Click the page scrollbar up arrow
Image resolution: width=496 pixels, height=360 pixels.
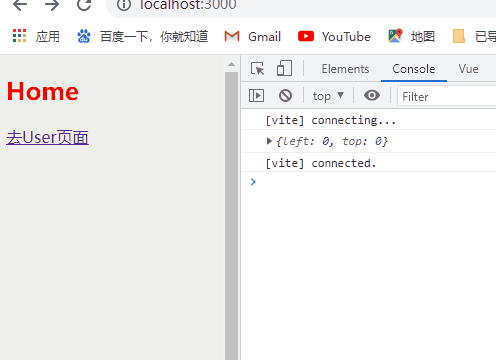point(231,64)
